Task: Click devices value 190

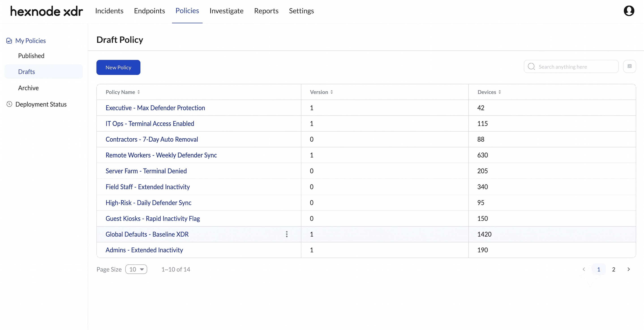Action: click(483, 250)
